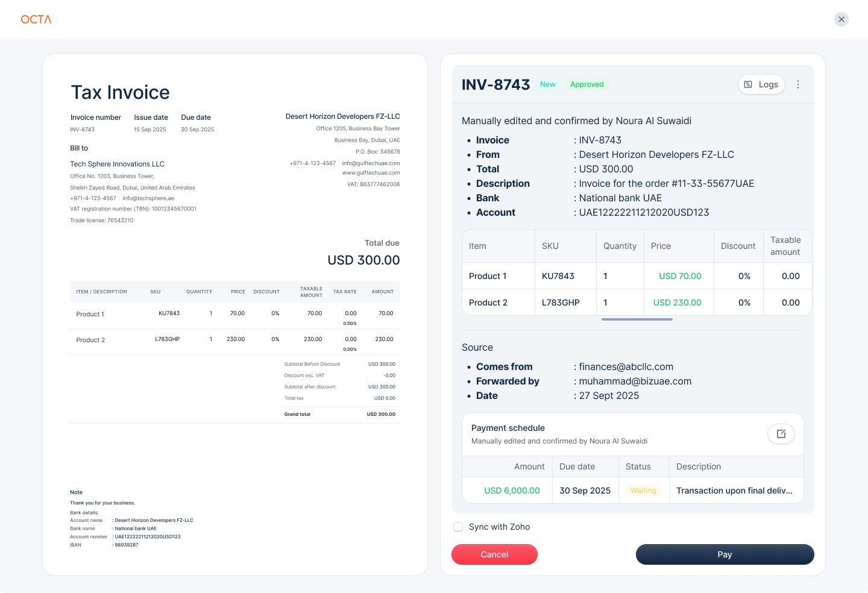868x593 pixels.
Task: Click the www.gulftechuae.com link in the invoice
Action: (x=371, y=173)
